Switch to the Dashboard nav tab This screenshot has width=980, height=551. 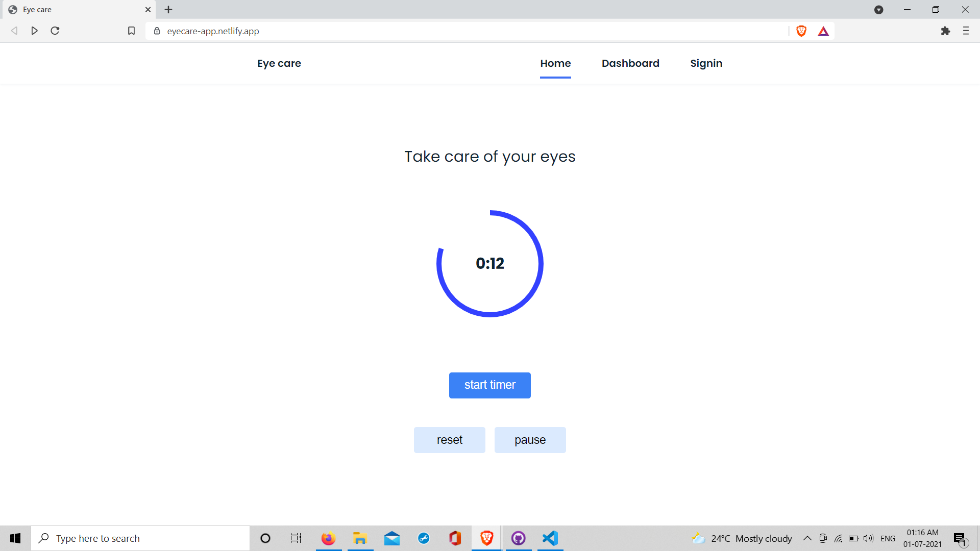pos(630,63)
